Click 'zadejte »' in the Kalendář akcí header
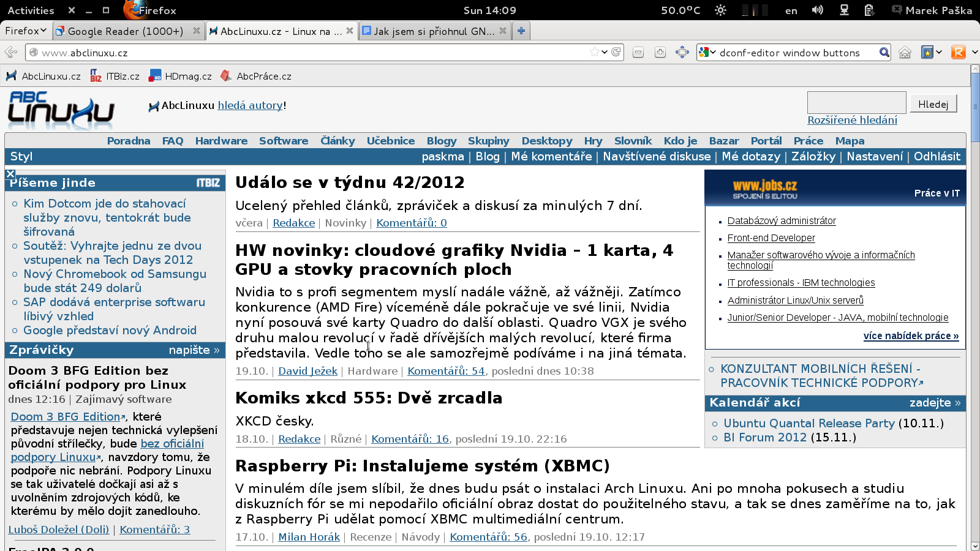This screenshot has height=551, width=980. (x=935, y=402)
